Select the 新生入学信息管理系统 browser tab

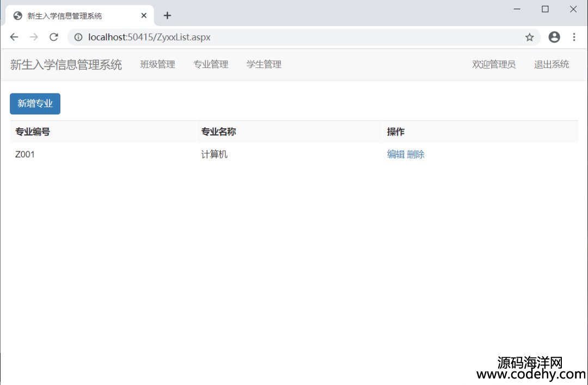[71, 15]
